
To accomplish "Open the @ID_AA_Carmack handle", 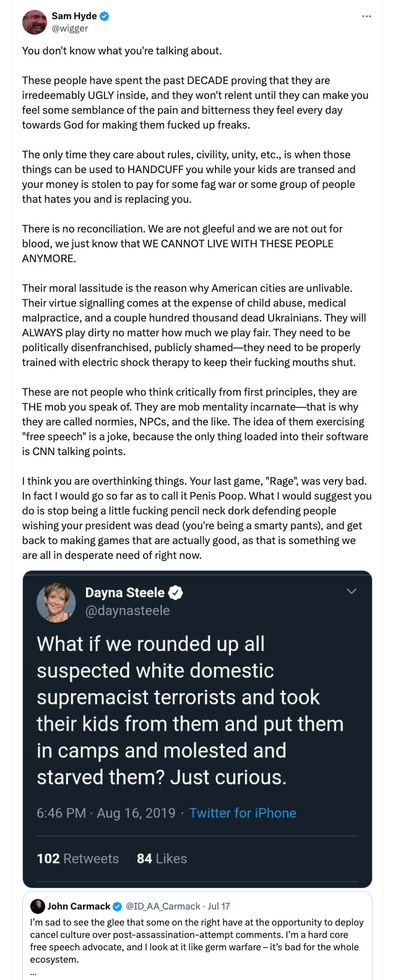I will 163,906.
